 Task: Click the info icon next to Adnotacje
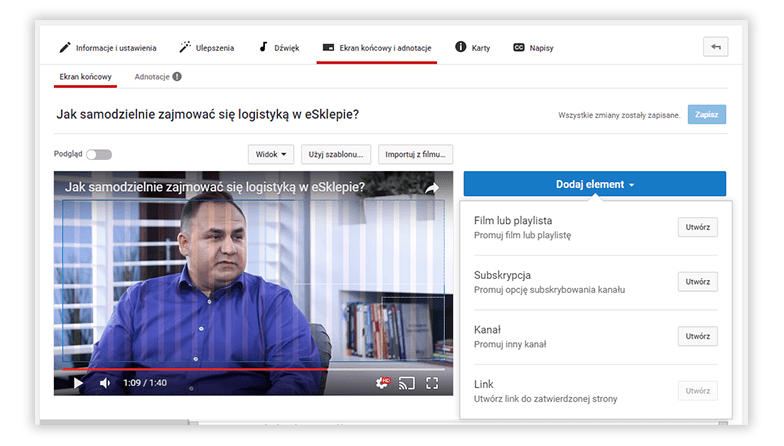pos(177,76)
